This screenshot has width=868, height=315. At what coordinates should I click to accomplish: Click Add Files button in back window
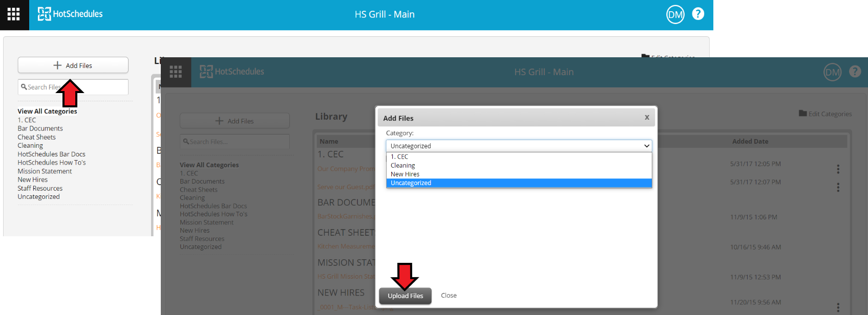click(x=73, y=65)
